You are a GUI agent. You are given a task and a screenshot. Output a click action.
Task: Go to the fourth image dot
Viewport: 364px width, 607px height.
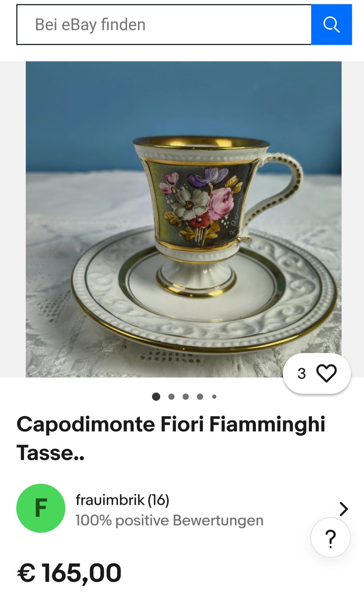pyautogui.click(x=200, y=397)
